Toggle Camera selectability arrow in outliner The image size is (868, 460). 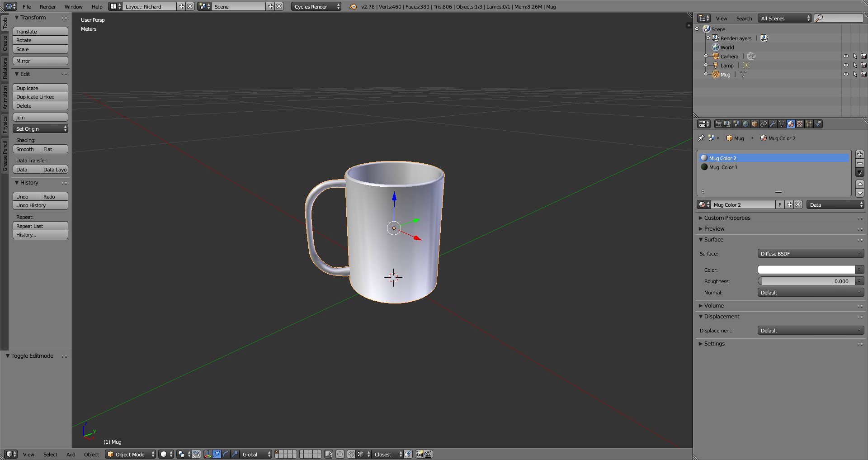click(x=855, y=56)
